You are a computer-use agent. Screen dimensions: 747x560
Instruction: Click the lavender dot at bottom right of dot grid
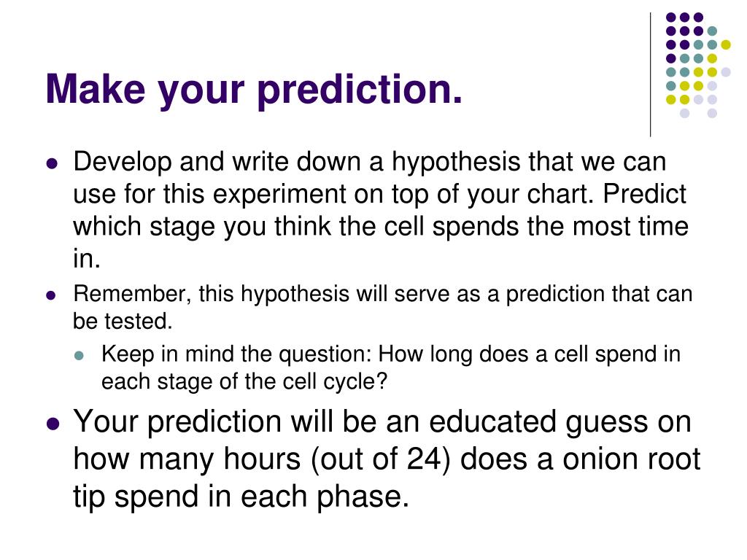712,113
